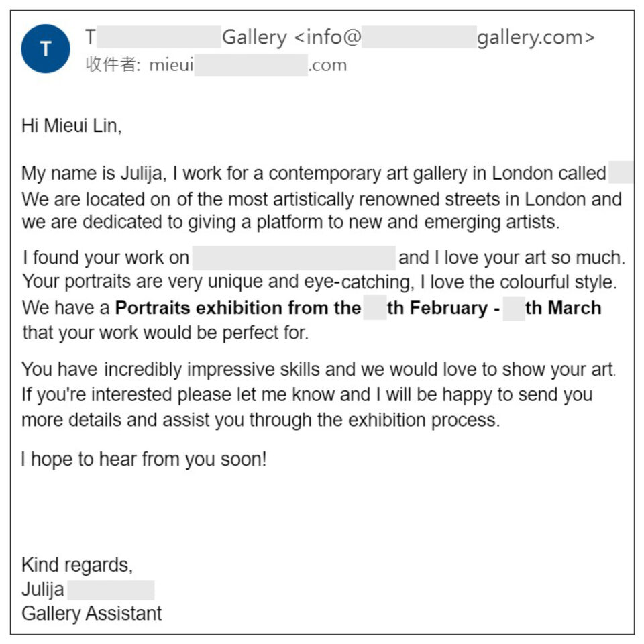Click the line starting "My name is Julija"
This screenshot has height=644, width=644.
click(314, 173)
